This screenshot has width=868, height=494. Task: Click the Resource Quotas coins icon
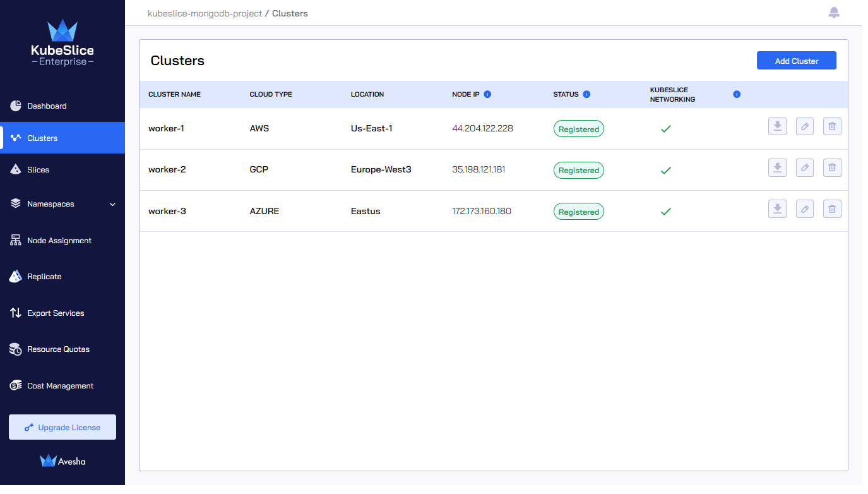click(16, 349)
